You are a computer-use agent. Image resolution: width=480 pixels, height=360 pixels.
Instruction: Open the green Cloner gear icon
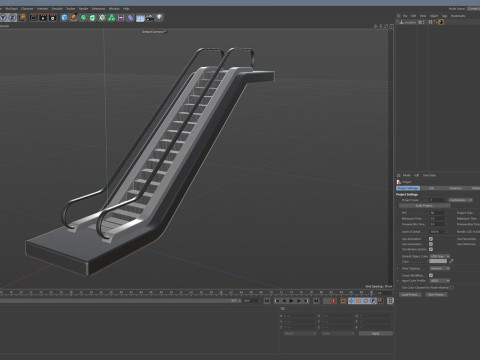click(x=102, y=17)
